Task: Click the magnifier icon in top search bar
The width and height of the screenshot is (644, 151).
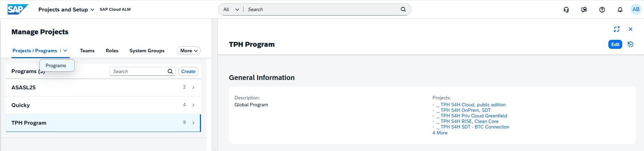Action: pyautogui.click(x=403, y=9)
